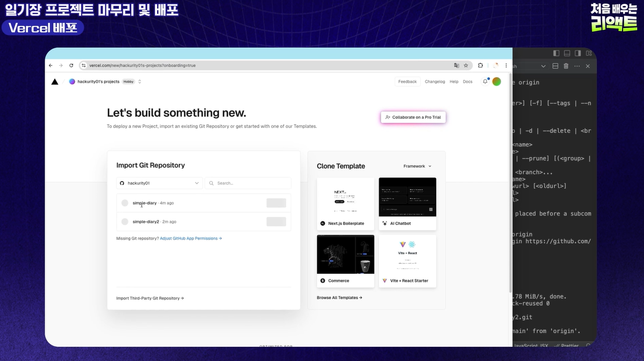Open the hackurity01 Git account dropdown

[160, 183]
